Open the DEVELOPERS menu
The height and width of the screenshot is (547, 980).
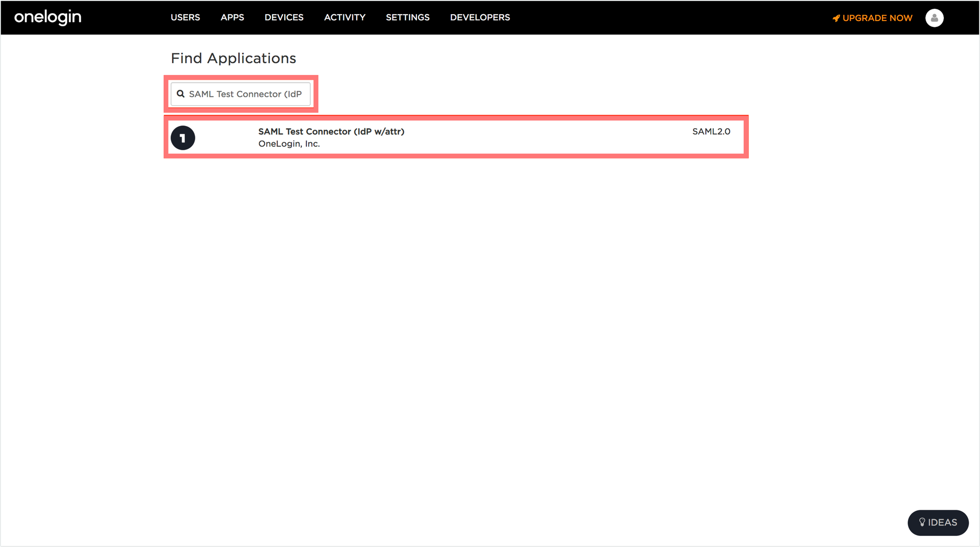tap(480, 18)
